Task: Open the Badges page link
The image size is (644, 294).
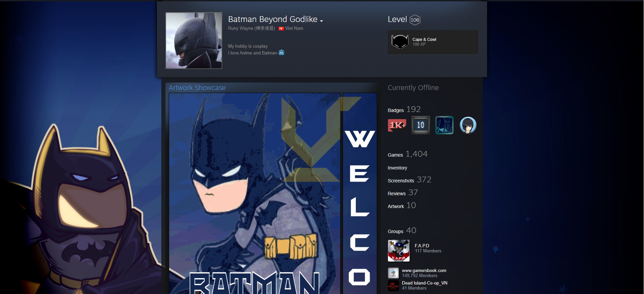Action: [395, 110]
